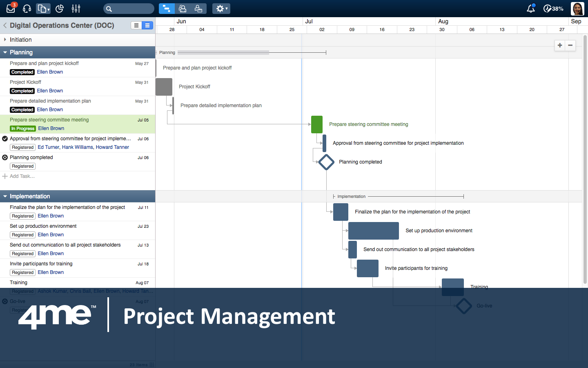Click the Jul 05 due date

click(x=143, y=120)
